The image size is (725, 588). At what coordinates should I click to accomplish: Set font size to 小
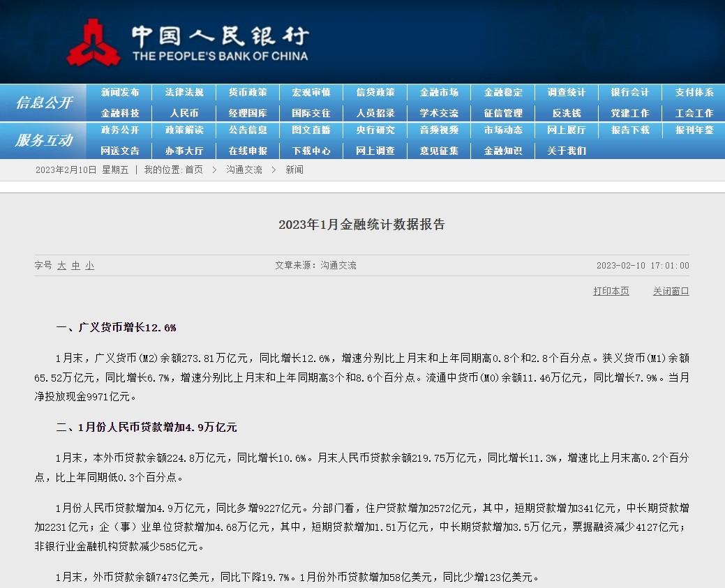(x=89, y=266)
